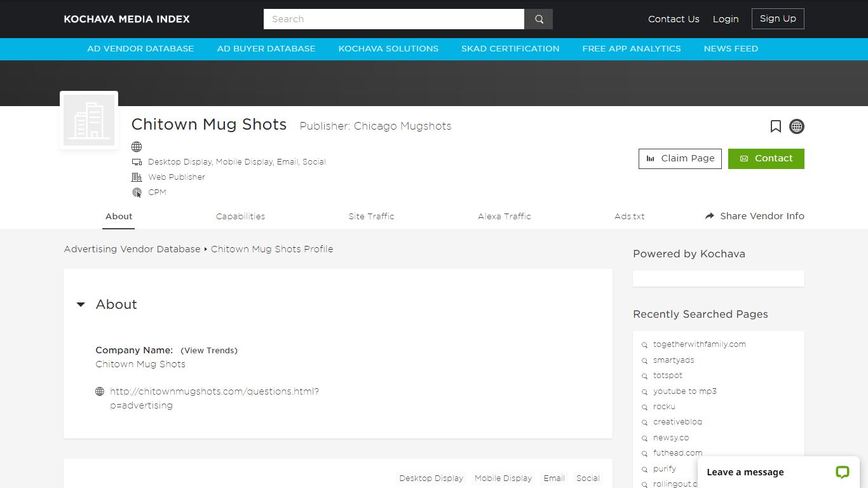Open the Contact Us link
This screenshot has height=488, width=868.
(674, 19)
